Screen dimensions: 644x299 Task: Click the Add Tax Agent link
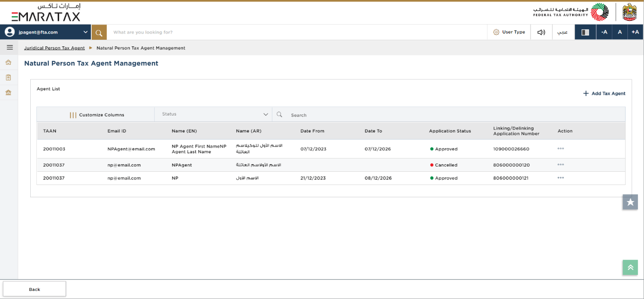pos(604,94)
